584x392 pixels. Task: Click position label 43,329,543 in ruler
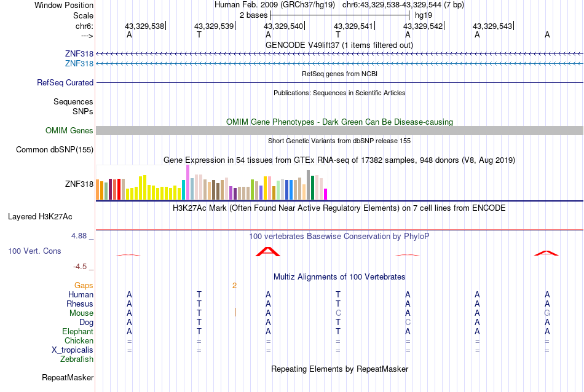[x=492, y=26]
